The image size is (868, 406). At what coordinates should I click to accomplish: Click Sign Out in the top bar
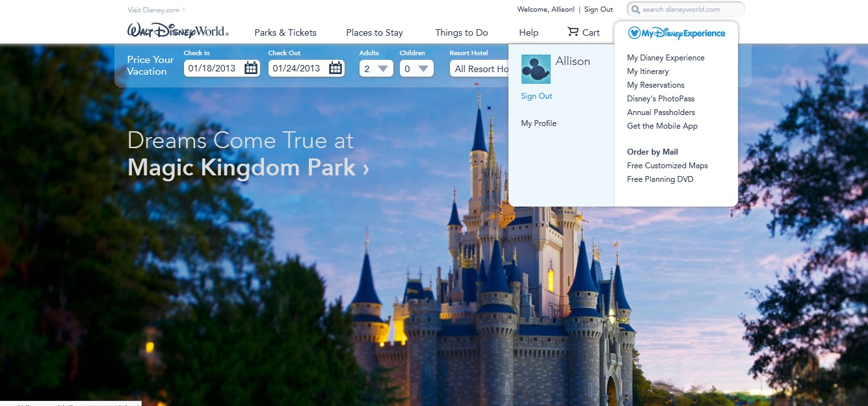598,10
